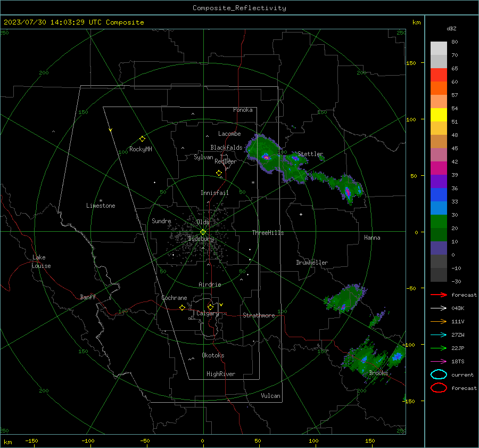Click the Blackfalds label

[226, 148]
